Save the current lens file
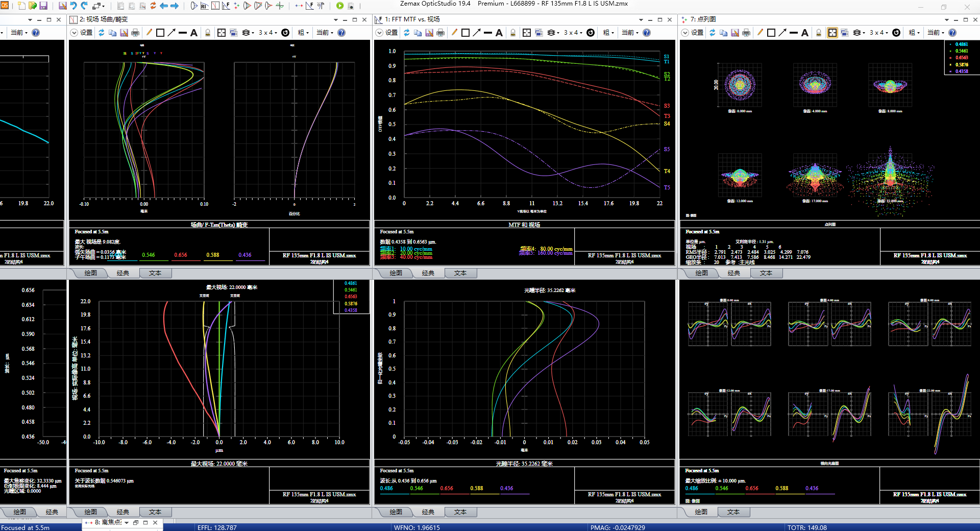Viewport: 980px width, 531px height. tap(43, 6)
